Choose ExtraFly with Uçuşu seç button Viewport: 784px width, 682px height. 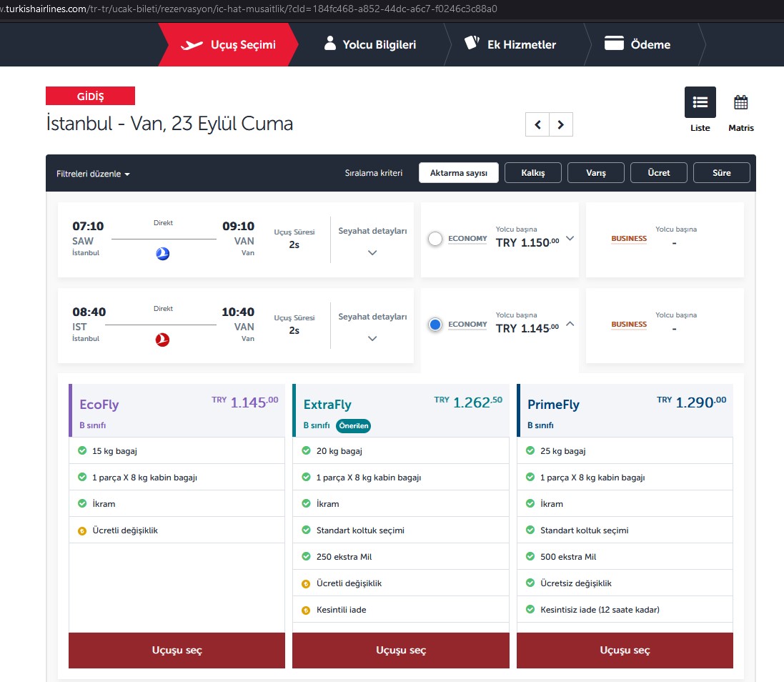coord(400,651)
